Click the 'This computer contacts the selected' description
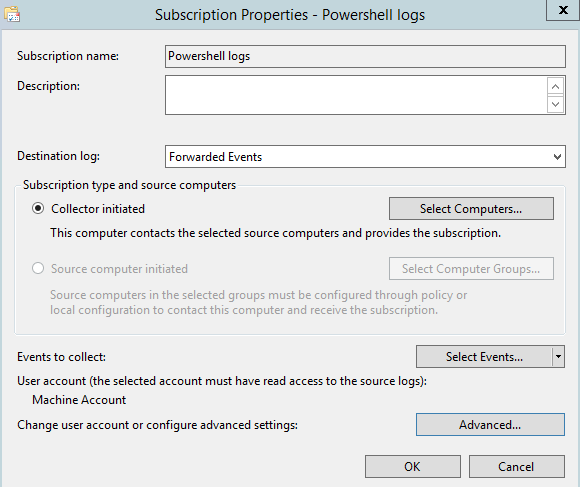580x487 pixels. coord(276,233)
